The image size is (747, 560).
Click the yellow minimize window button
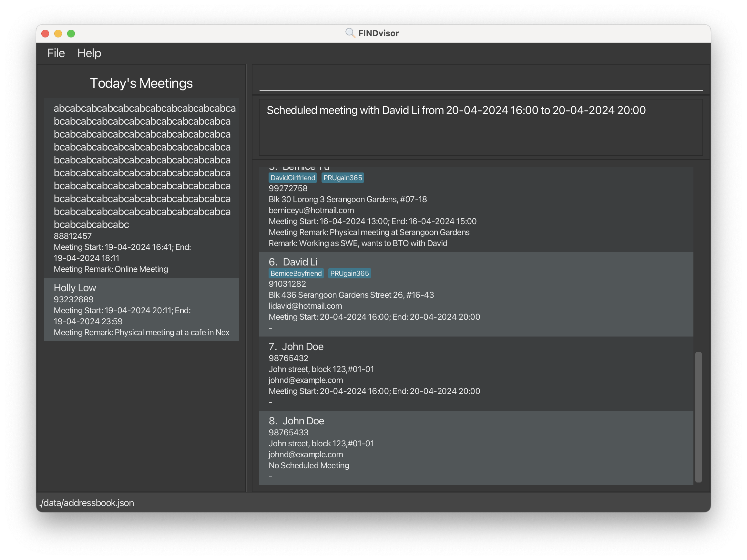click(x=58, y=34)
